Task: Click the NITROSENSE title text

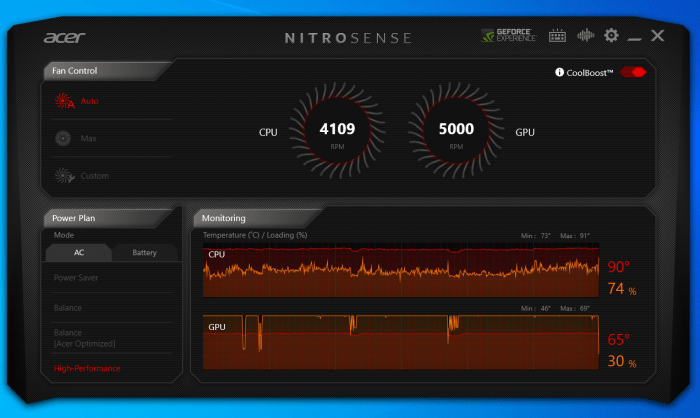Action: (348, 38)
